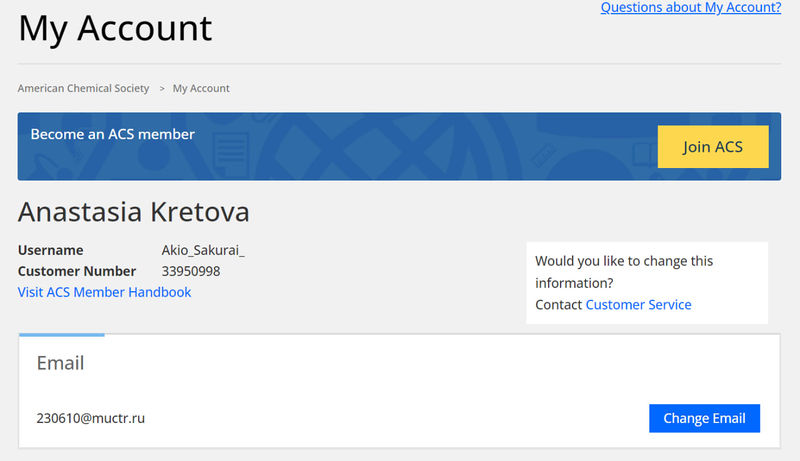Screen dimensions: 800x461
Task: Click the username Akio_Sakurai_
Action: click(x=203, y=250)
